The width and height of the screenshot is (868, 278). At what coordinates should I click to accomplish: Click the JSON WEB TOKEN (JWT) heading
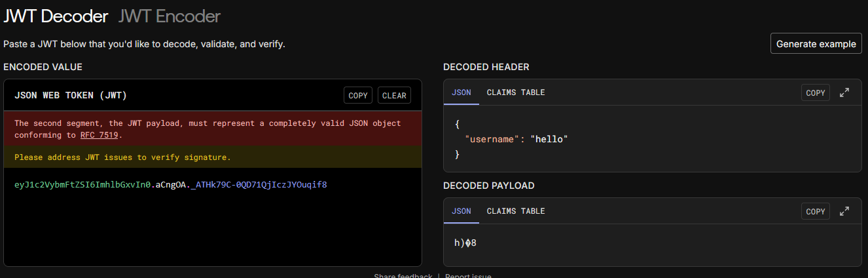[71, 96]
